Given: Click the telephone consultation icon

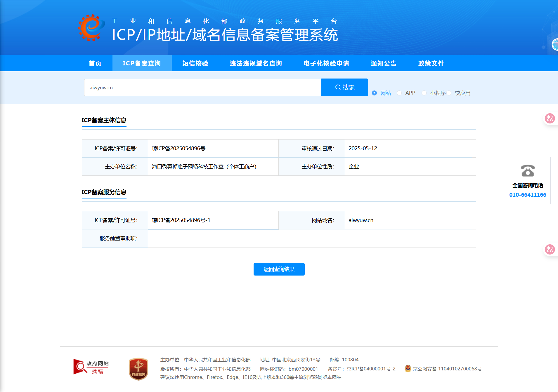Looking at the screenshot, I should coord(528,171).
